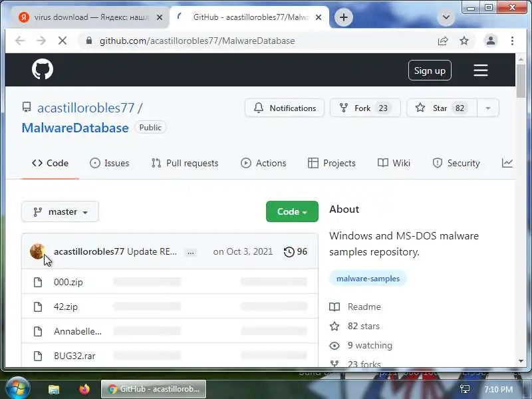Stop page loading with X button

coord(63,41)
